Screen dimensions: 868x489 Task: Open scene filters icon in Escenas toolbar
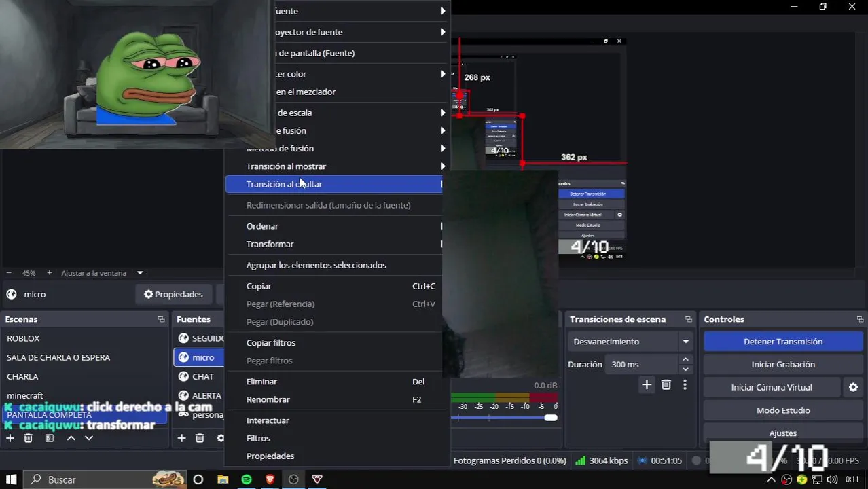click(50, 439)
